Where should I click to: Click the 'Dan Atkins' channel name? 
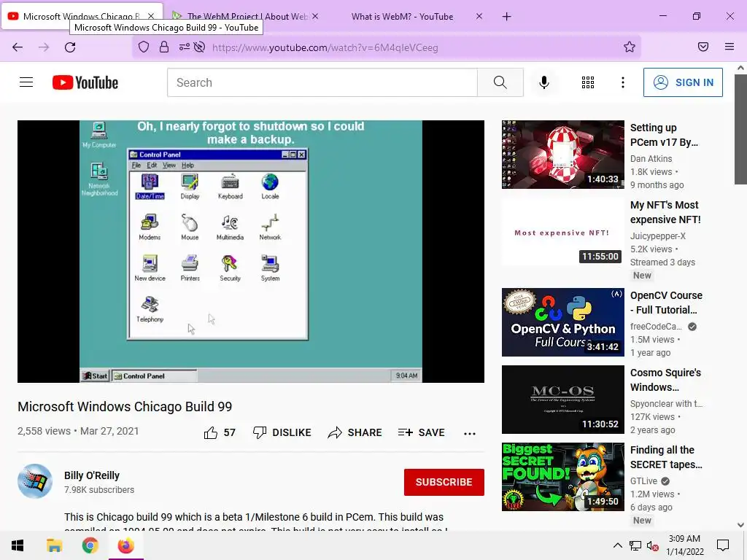(651, 158)
